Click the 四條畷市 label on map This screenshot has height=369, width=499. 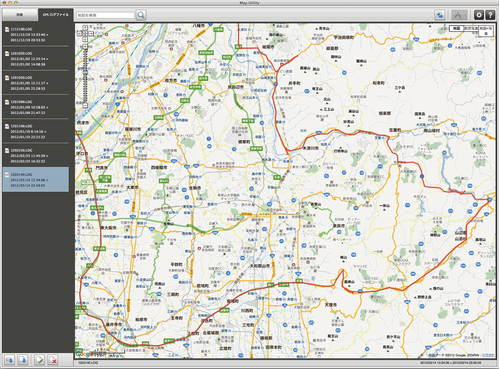coord(159,167)
